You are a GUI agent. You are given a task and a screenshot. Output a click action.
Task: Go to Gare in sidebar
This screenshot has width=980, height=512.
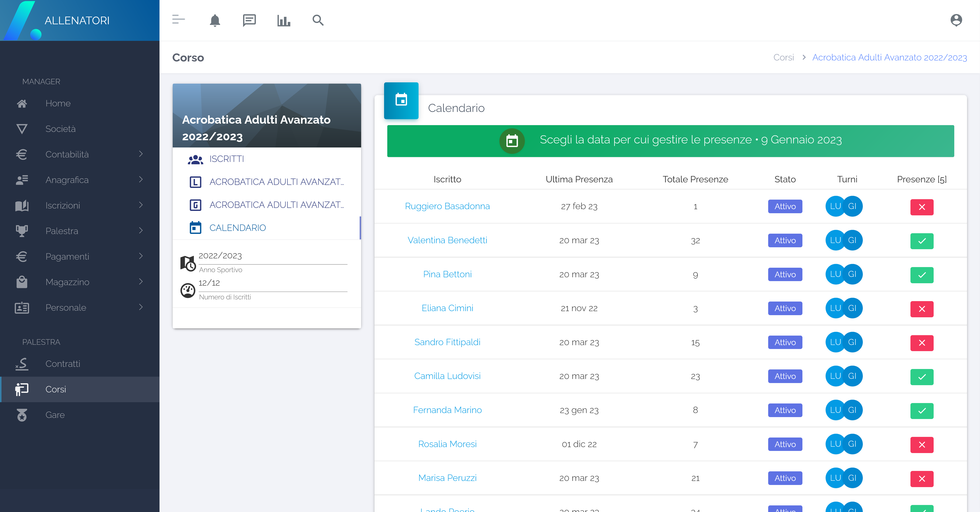pyautogui.click(x=55, y=415)
